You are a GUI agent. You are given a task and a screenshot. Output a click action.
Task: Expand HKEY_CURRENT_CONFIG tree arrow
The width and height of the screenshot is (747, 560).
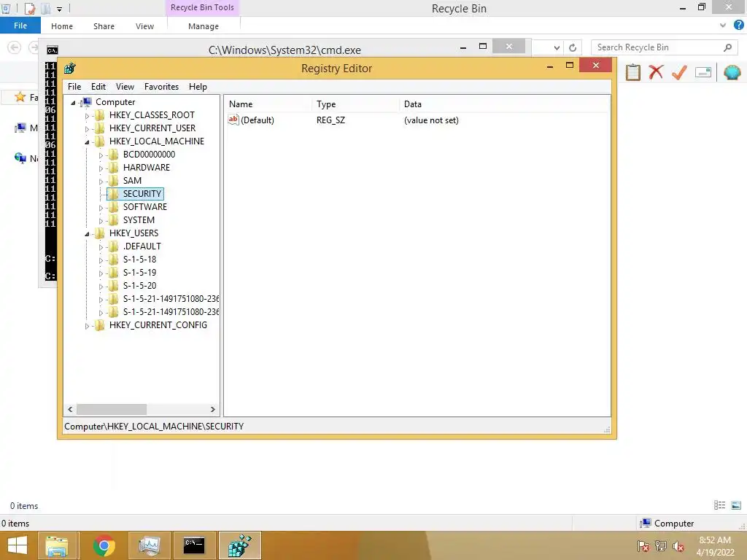point(87,326)
